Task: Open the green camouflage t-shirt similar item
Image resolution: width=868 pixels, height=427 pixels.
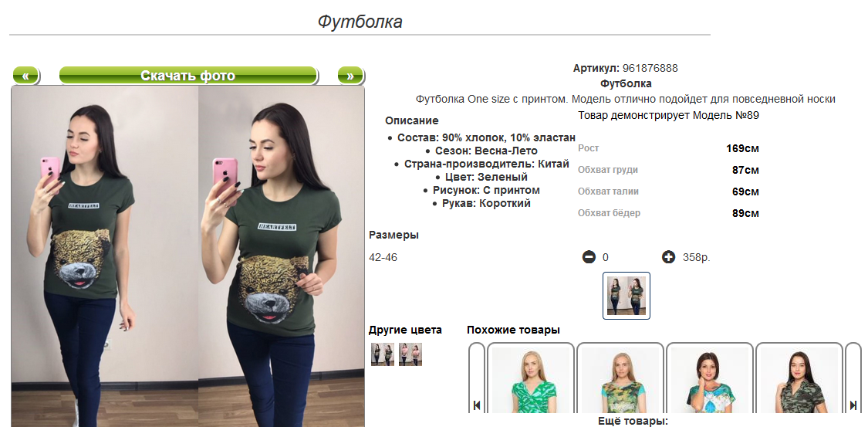Action: click(620, 380)
